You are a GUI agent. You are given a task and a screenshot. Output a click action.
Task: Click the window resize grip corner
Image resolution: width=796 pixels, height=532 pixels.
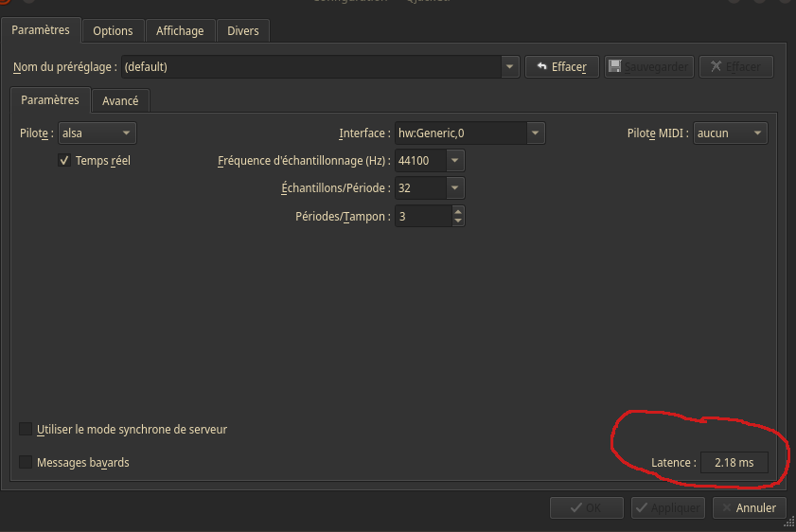(790, 522)
